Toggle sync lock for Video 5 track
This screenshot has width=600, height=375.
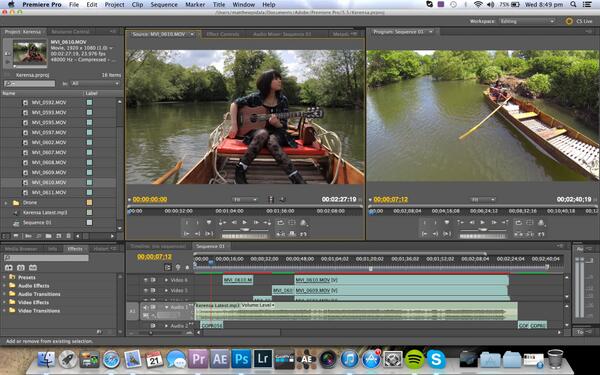[x=153, y=290]
